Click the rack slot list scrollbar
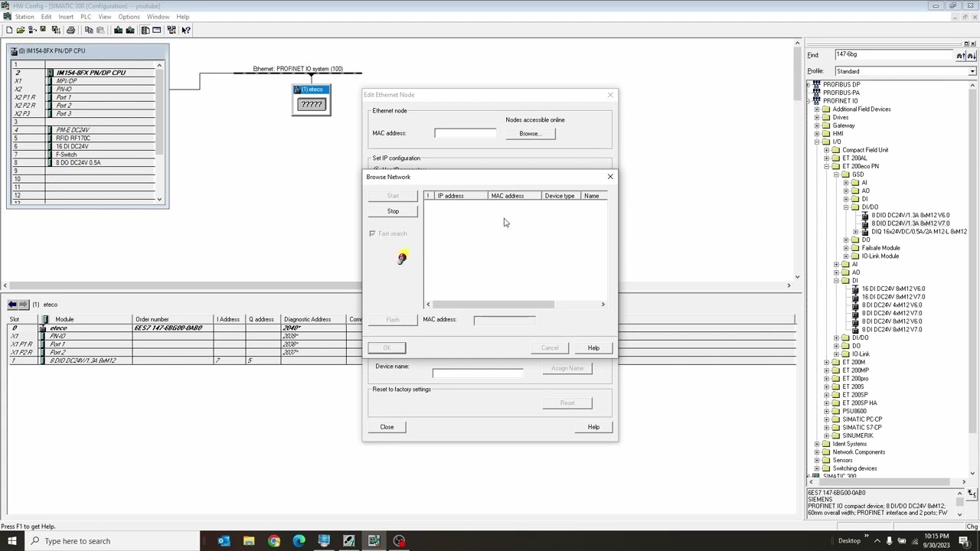This screenshot has width=980, height=551. 159,132
